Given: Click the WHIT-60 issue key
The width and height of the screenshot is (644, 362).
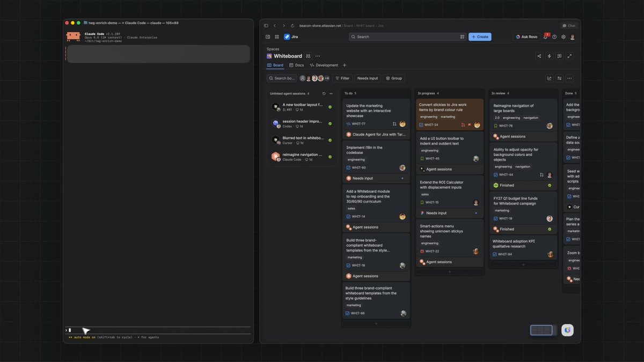Looking at the screenshot, I should (359, 168).
